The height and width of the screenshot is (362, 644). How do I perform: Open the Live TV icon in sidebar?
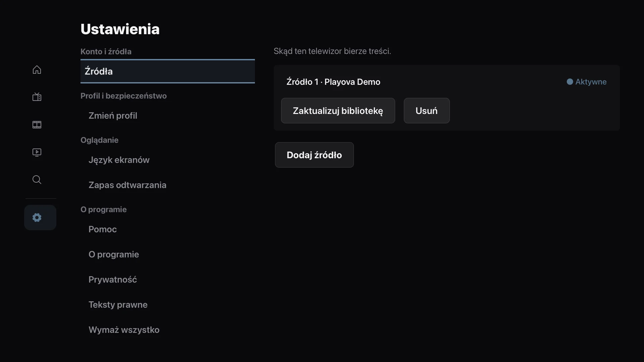[x=37, y=97]
